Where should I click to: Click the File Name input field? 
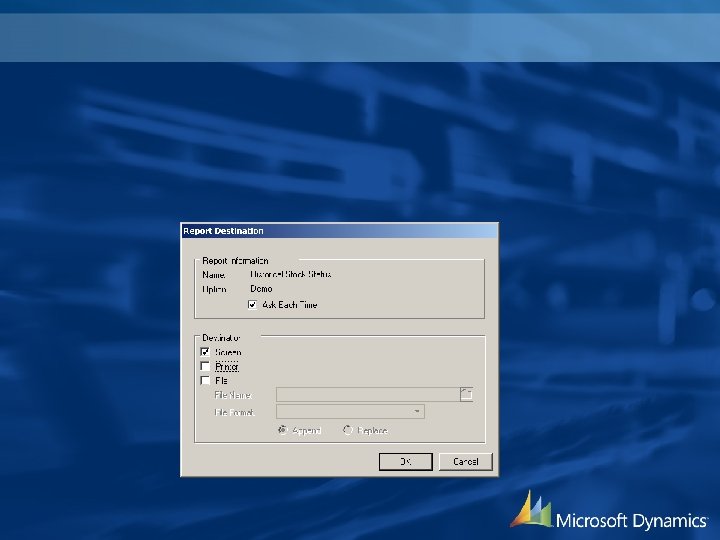(x=367, y=394)
